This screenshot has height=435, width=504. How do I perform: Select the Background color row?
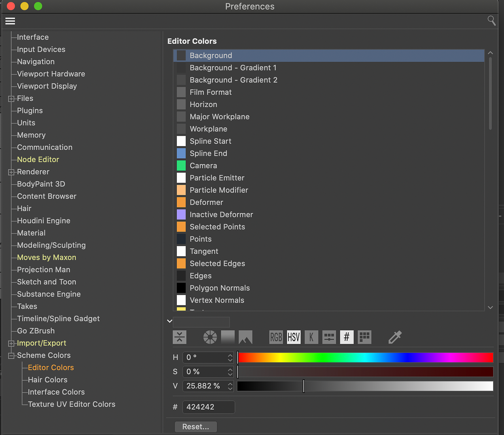coord(329,55)
